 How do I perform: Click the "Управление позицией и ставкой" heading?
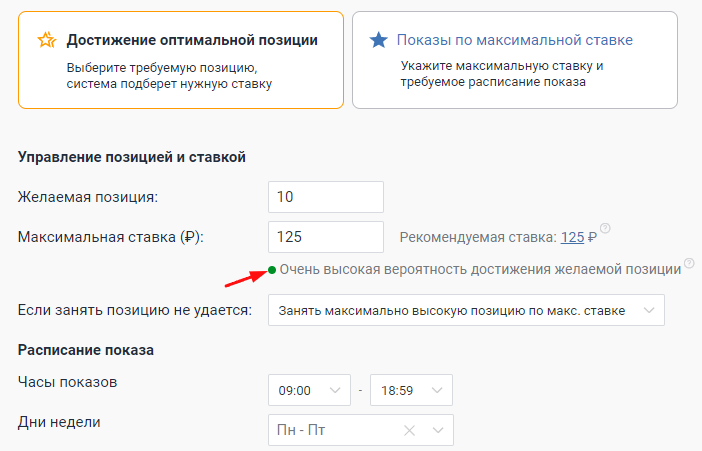pyautogui.click(x=132, y=157)
